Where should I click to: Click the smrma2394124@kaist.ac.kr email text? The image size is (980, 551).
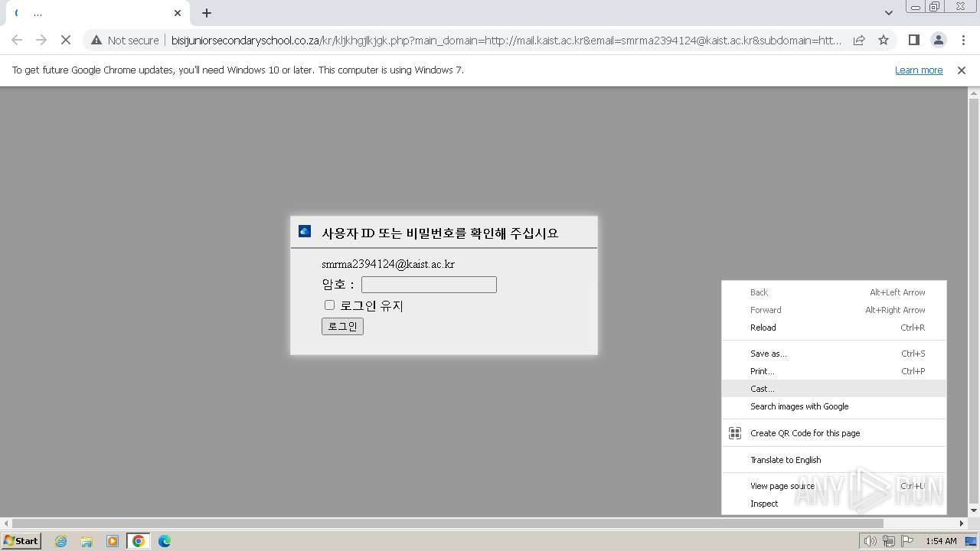388,264
